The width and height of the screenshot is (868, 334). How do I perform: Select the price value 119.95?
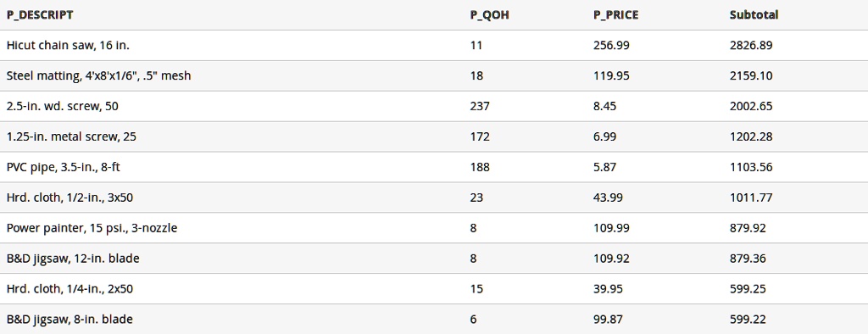point(611,76)
